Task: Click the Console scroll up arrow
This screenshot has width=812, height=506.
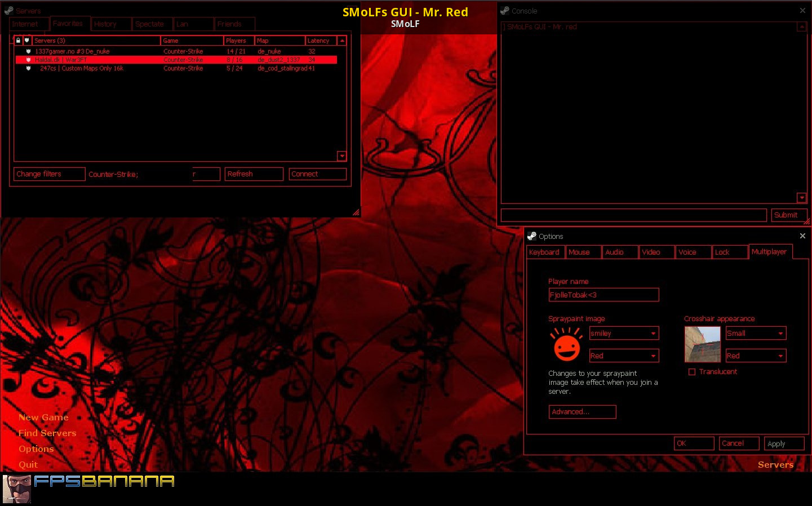Action: pyautogui.click(x=801, y=26)
